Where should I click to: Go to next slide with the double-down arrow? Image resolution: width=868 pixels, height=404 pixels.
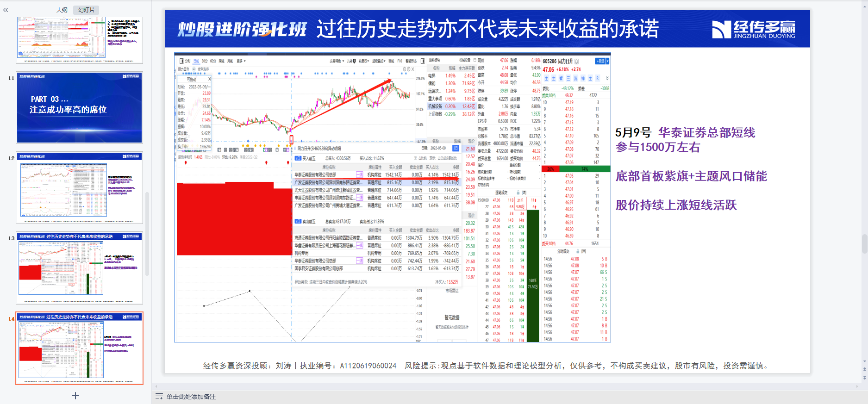click(864, 378)
